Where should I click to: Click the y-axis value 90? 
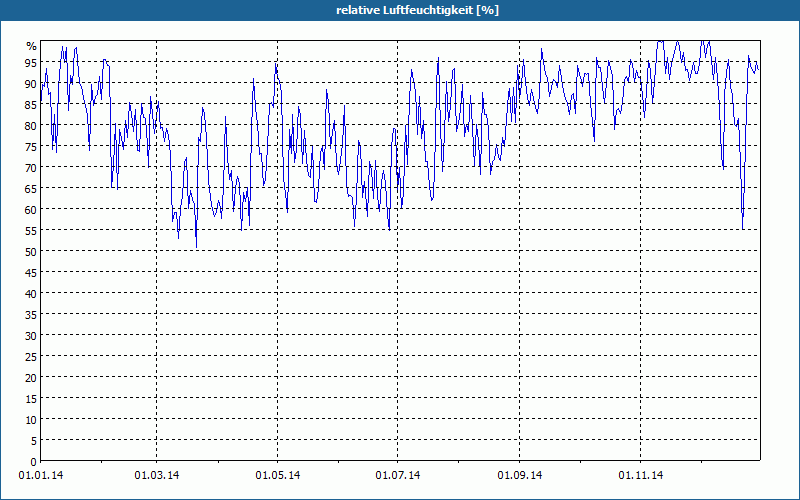click(31, 84)
